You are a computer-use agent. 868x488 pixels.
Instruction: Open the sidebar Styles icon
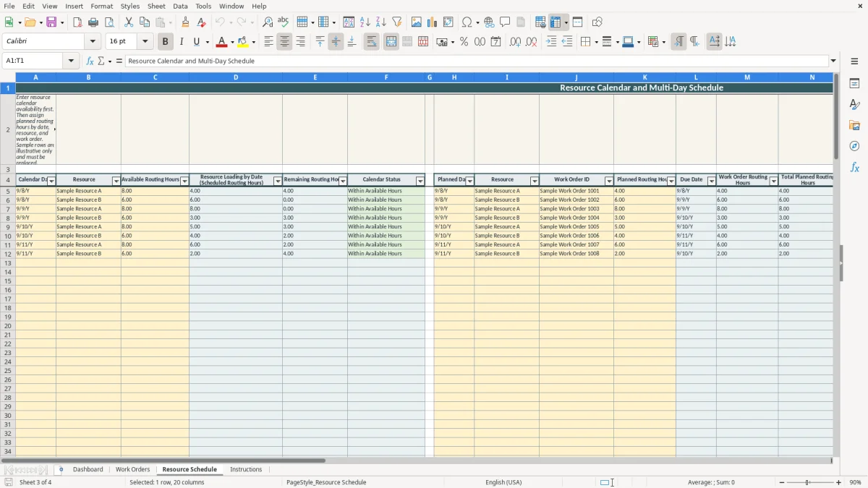coord(854,105)
